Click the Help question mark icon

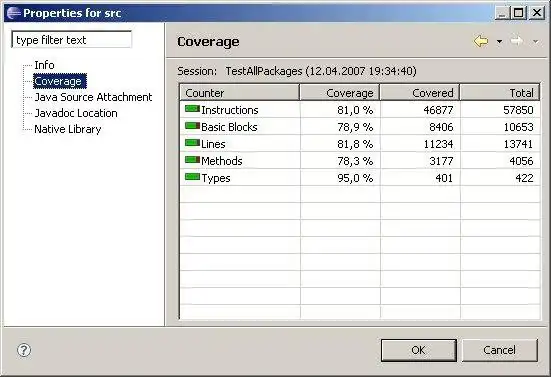[24, 350]
